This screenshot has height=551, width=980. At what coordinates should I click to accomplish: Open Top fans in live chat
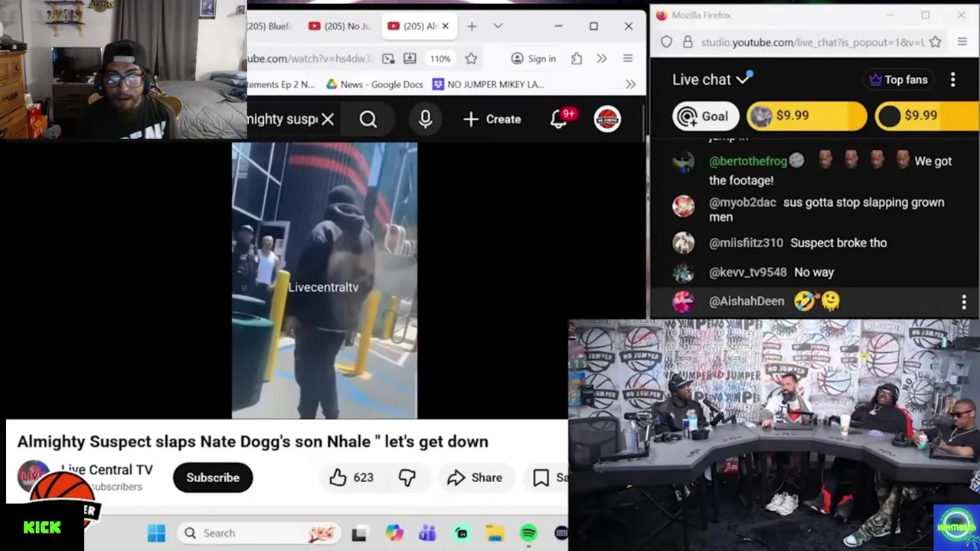point(898,80)
